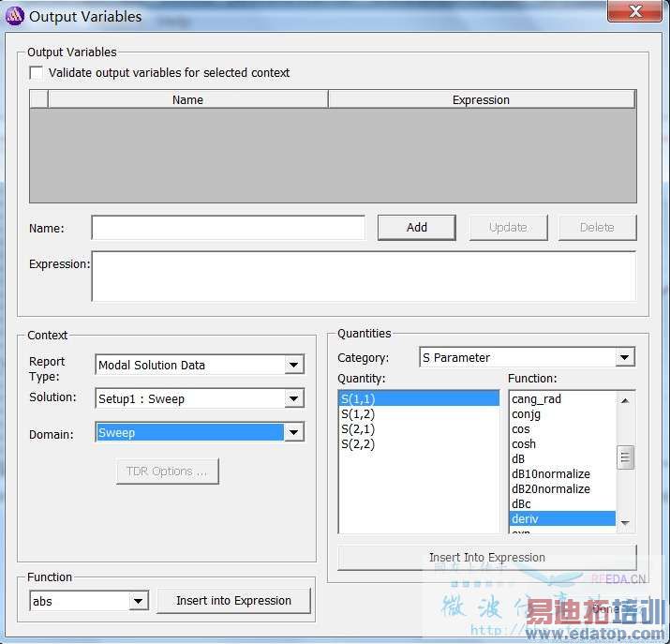Viewport: 670px width, 644px height.
Task: Click the Function list scrollbar thumb
Action: (x=625, y=457)
